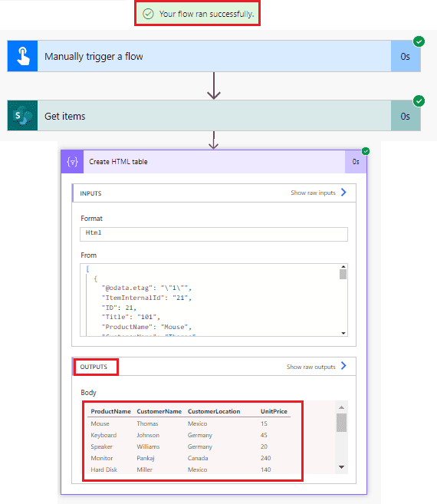The height and width of the screenshot is (504, 437).
Task: Collapse the Create HTML table step header
Action: (214, 162)
